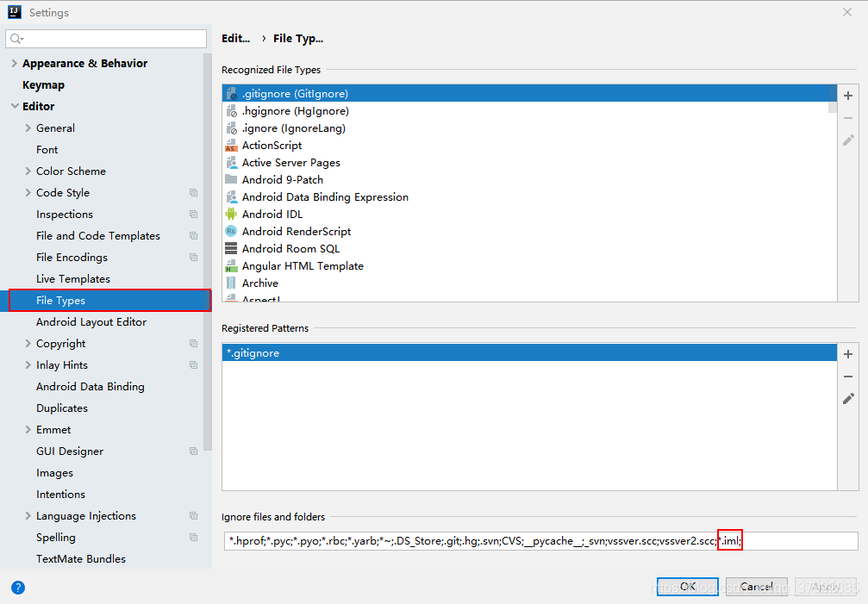Click the Android IDL file type icon
The height and width of the screenshot is (604, 868).
tap(231, 214)
